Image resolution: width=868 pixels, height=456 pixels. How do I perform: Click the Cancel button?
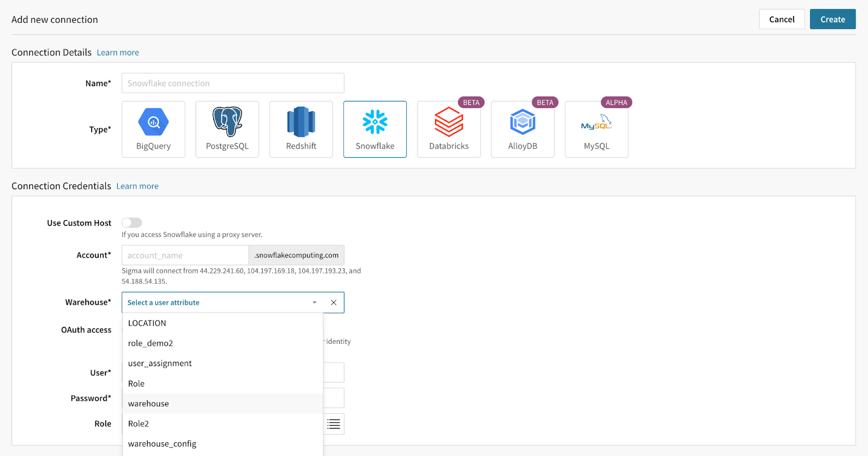(782, 19)
